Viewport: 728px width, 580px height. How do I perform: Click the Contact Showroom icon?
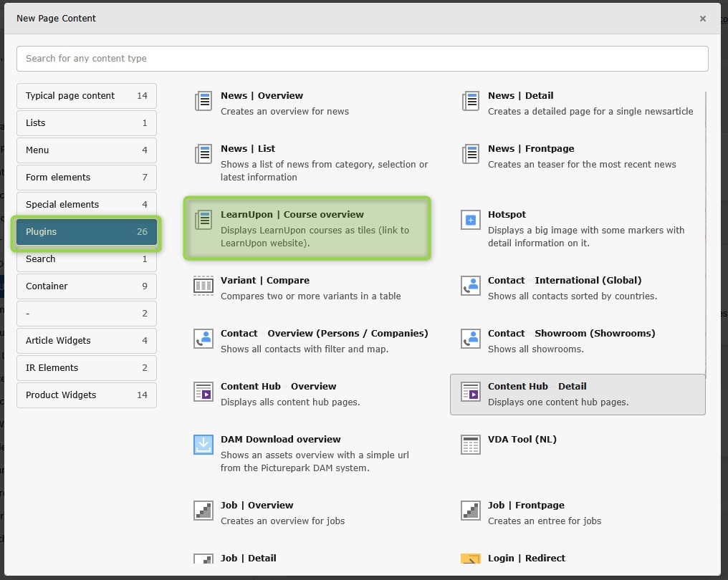[470, 339]
